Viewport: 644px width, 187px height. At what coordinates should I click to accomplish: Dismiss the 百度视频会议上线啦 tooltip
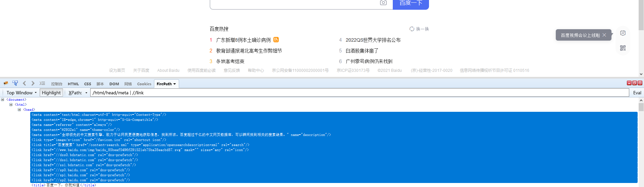(604, 35)
